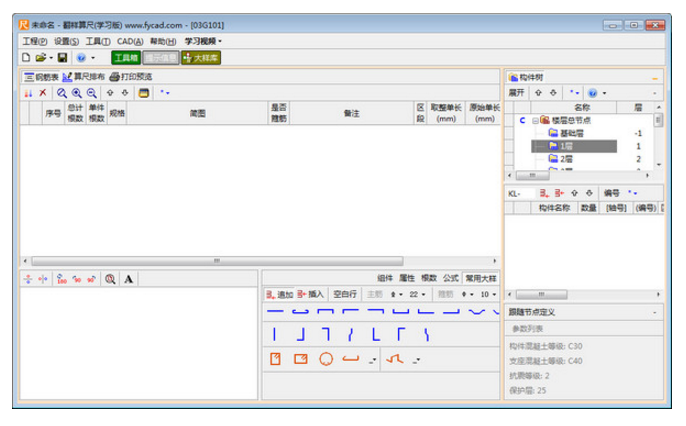
Task: Click 展开 in the 构件树 toolbar
Action: pos(516,93)
